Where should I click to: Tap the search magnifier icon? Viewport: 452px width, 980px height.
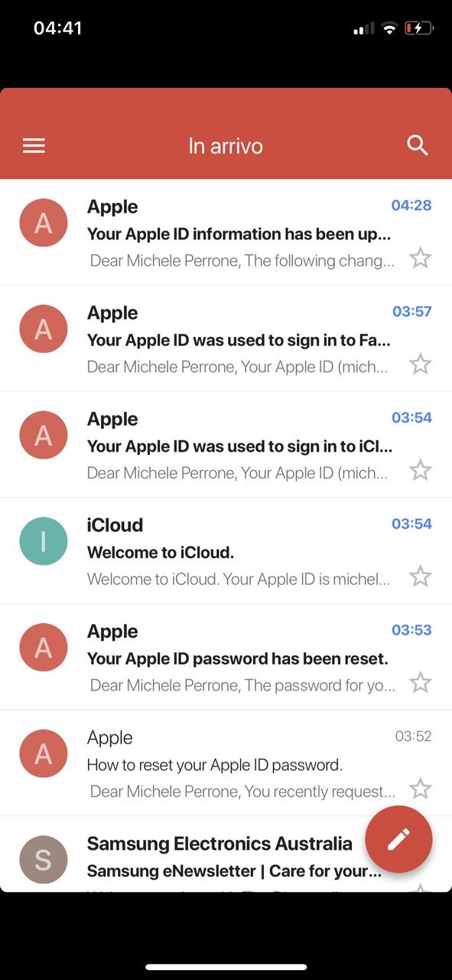pos(418,145)
